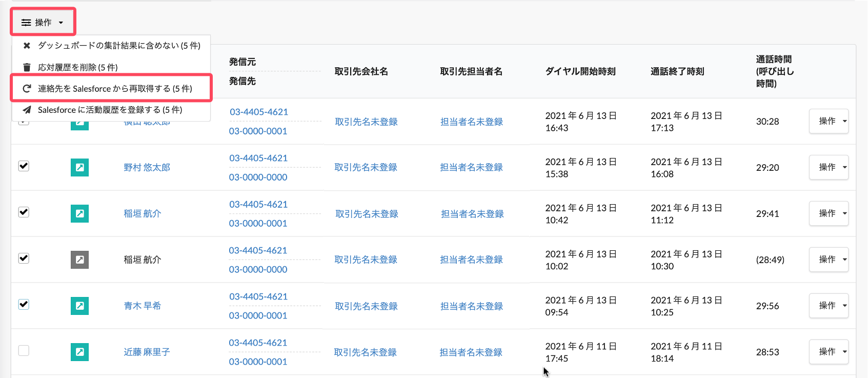
Task: Uncheck the checkbox for 野村 悠太郎 row
Action: click(24, 166)
